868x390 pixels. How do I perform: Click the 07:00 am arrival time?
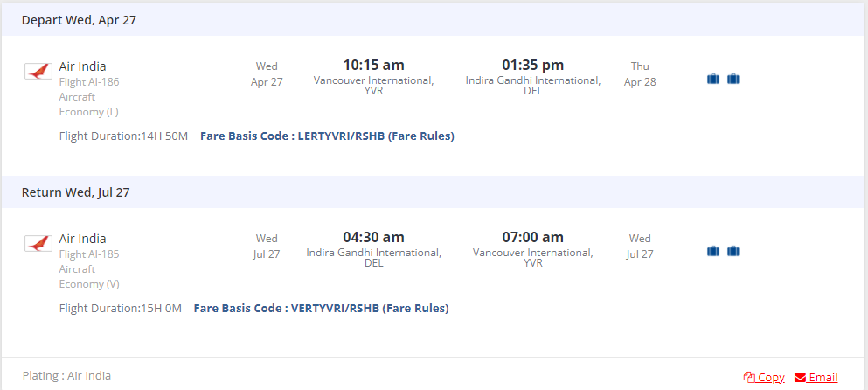(532, 237)
